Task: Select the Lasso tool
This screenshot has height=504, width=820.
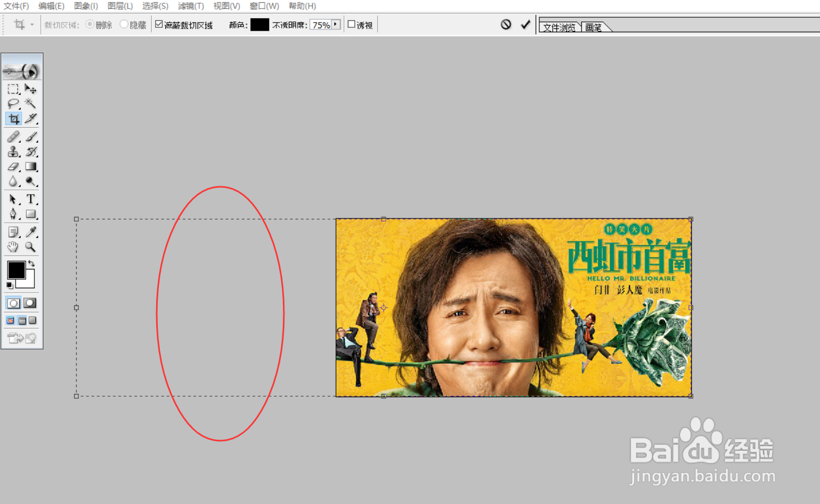Action: 13,103
